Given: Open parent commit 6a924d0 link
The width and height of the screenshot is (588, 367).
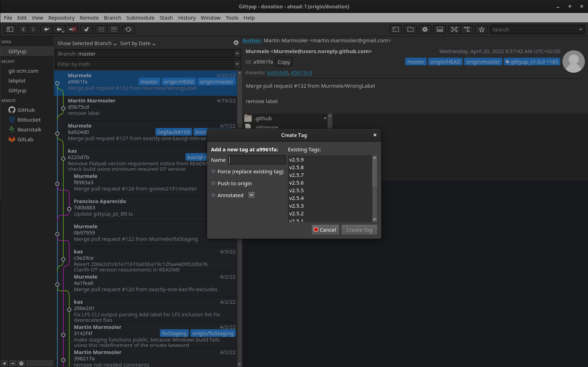Looking at the screenshot, I should click(x=277, y=73).
